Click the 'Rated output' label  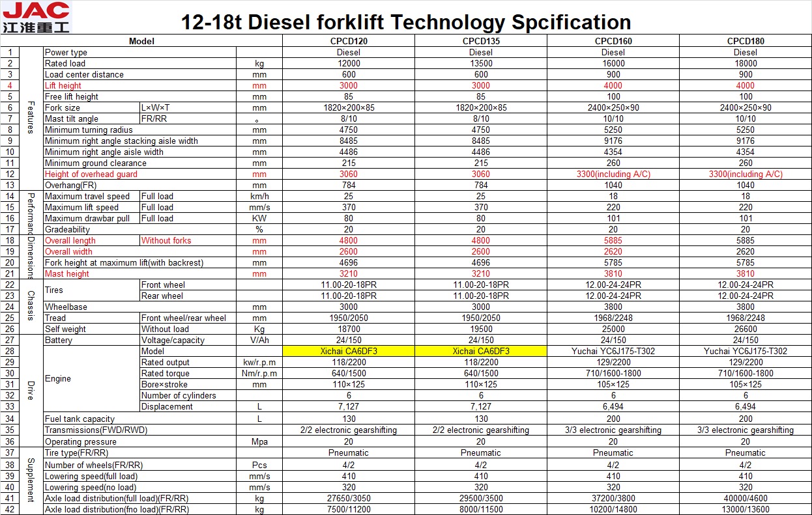coord(166,363)
